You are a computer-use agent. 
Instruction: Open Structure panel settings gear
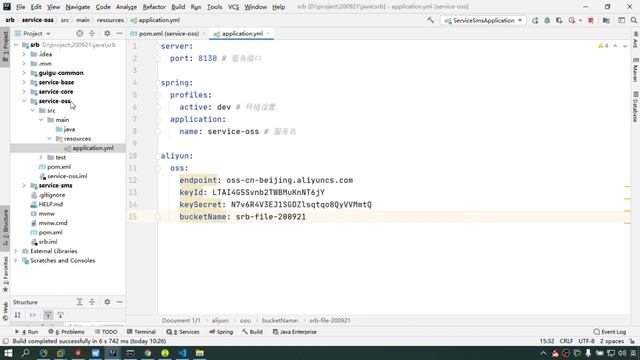(107, 302)
